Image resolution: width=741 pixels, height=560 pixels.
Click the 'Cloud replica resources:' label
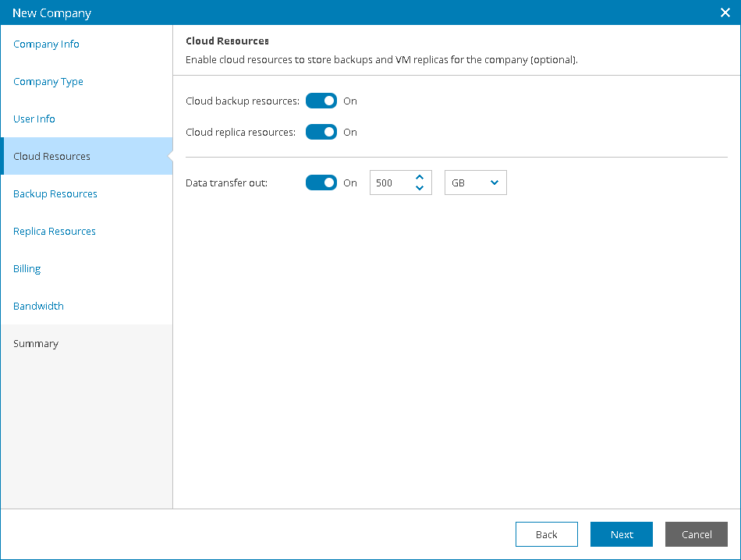(240, 133)
